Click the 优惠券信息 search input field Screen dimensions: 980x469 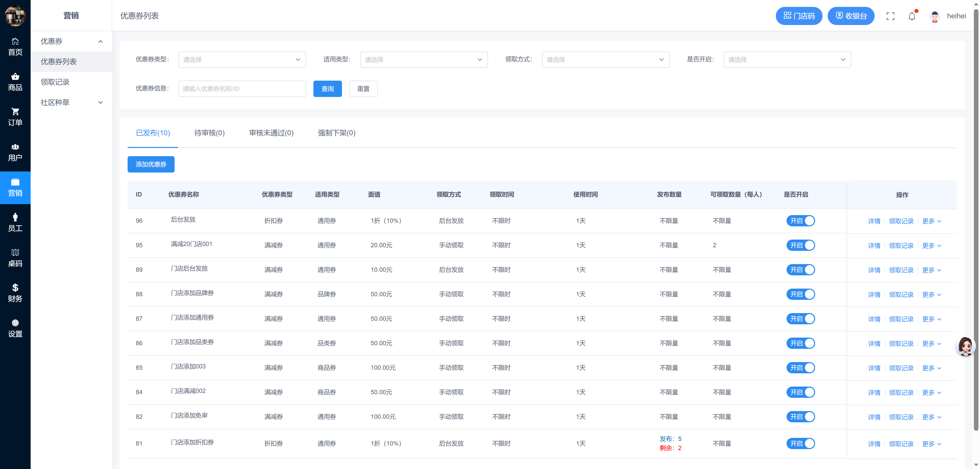pyautogui.click(x=242, y=89)
